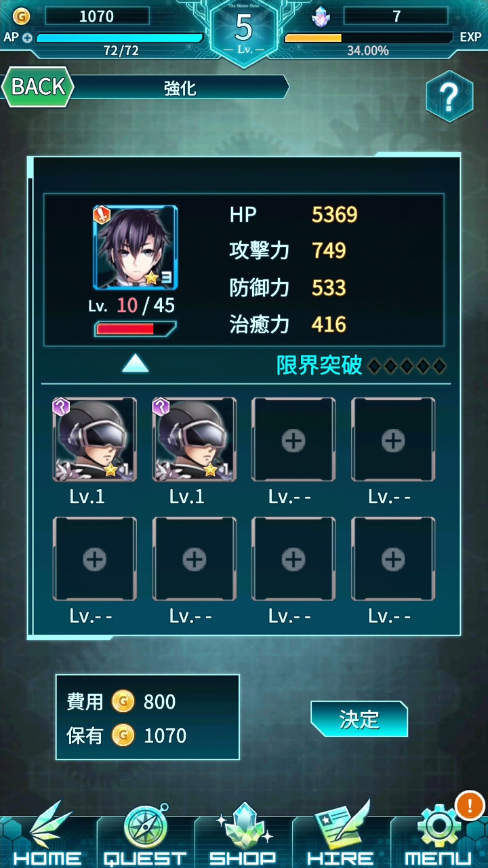
Task: Go back with the BACK button
Action: 37,87
